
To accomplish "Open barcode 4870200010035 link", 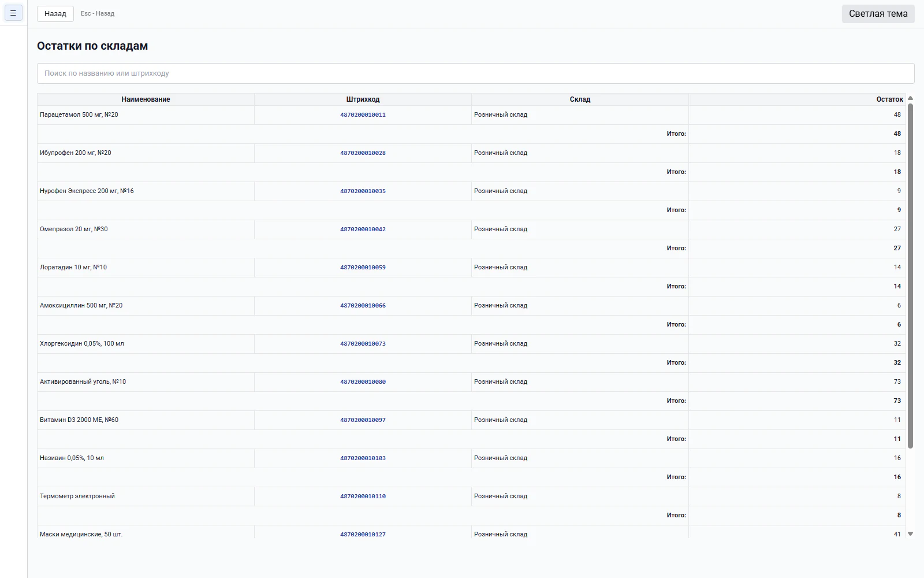I will (363, 191).
